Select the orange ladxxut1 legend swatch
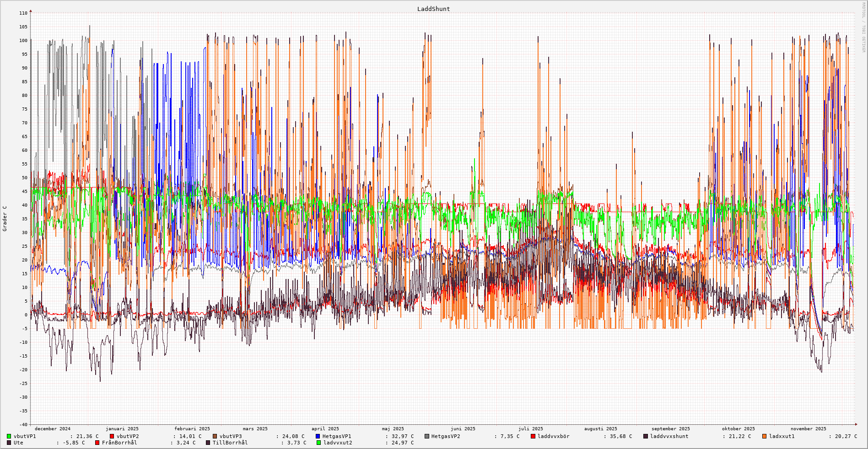 coord(765,436)
